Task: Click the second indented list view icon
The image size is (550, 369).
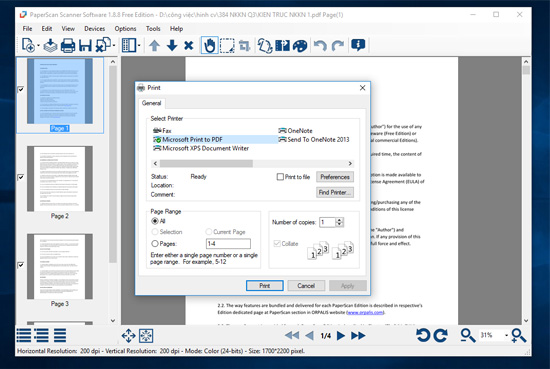Action: tap(41, 335)
